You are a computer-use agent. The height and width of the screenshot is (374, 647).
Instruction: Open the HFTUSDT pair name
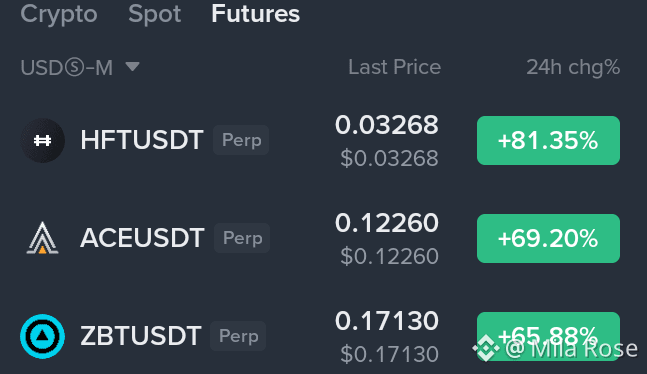(x=142, y=140)
